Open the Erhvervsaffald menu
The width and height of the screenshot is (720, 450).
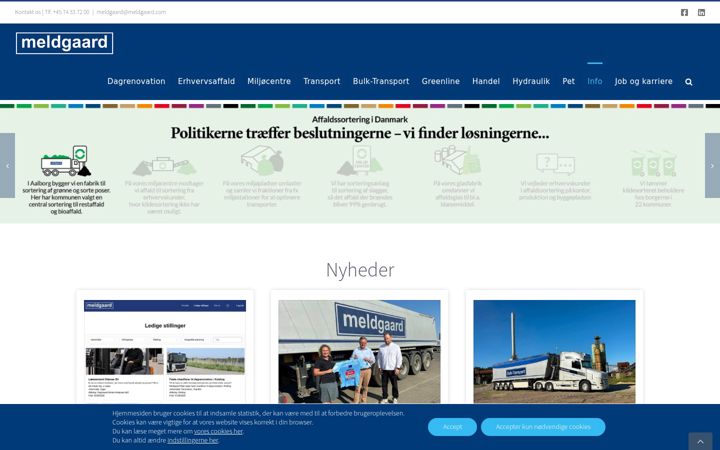point(206,81)
